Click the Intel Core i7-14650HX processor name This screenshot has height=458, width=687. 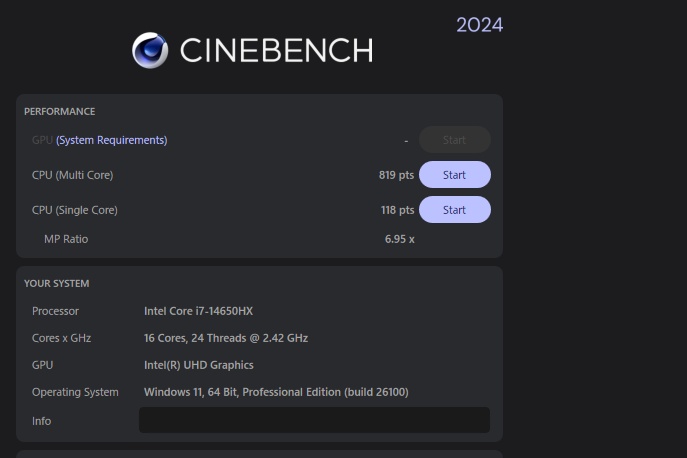(x=198, y=311)
